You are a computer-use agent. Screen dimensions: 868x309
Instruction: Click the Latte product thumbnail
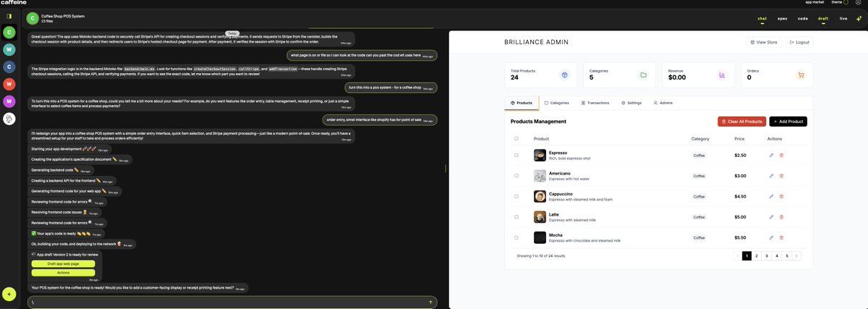click(x=540, y=217)
